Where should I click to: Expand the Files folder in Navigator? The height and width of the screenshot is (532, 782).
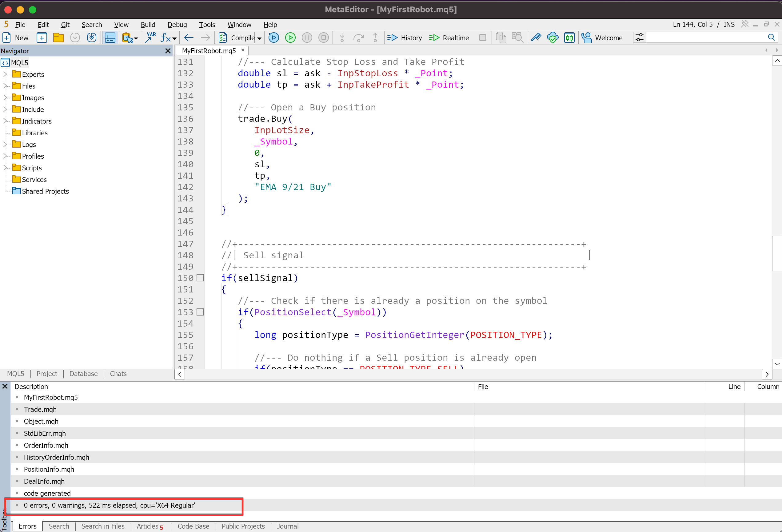coord(6,86)
